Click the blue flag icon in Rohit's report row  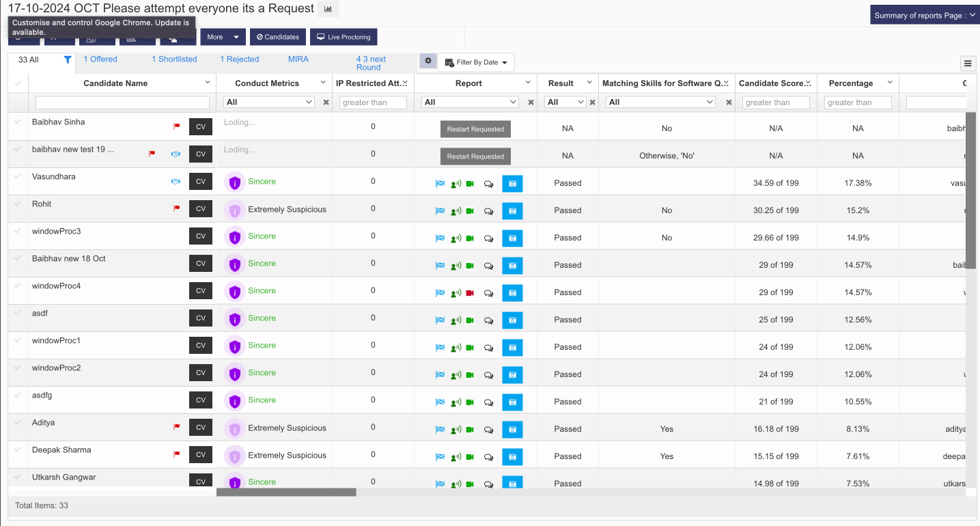coord(440,210)
